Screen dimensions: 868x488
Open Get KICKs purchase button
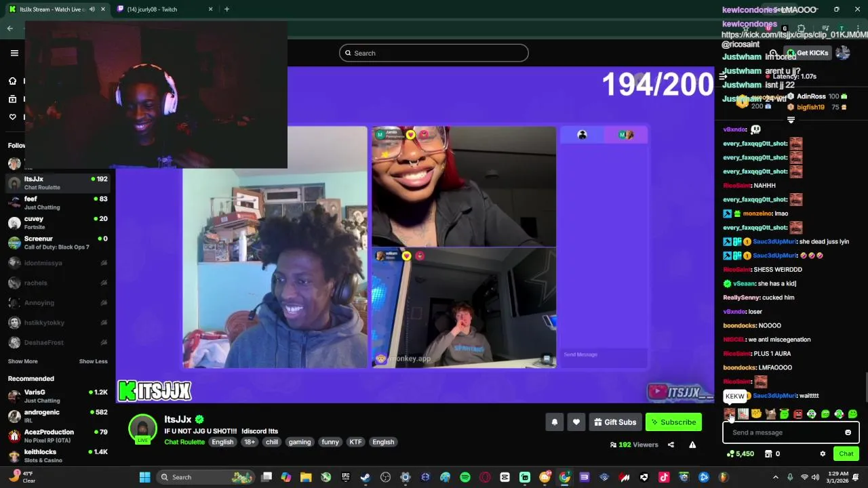[808, 53]
